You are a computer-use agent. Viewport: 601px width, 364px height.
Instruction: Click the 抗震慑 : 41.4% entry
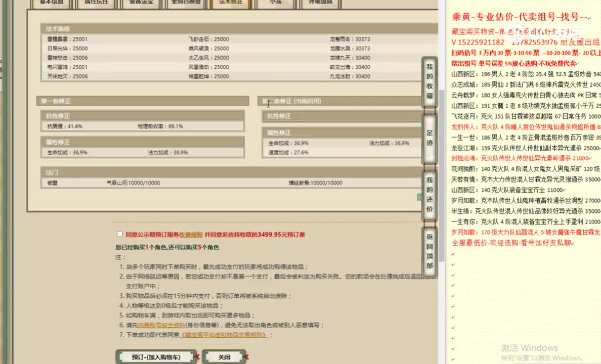coord(65,126)
